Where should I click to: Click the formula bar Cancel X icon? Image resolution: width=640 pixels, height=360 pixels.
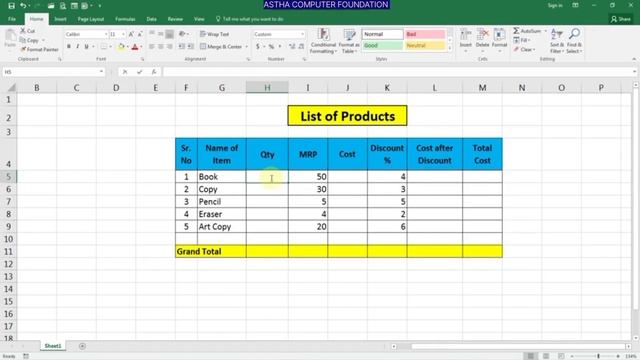pyautogui.click(x=125, y=72)
